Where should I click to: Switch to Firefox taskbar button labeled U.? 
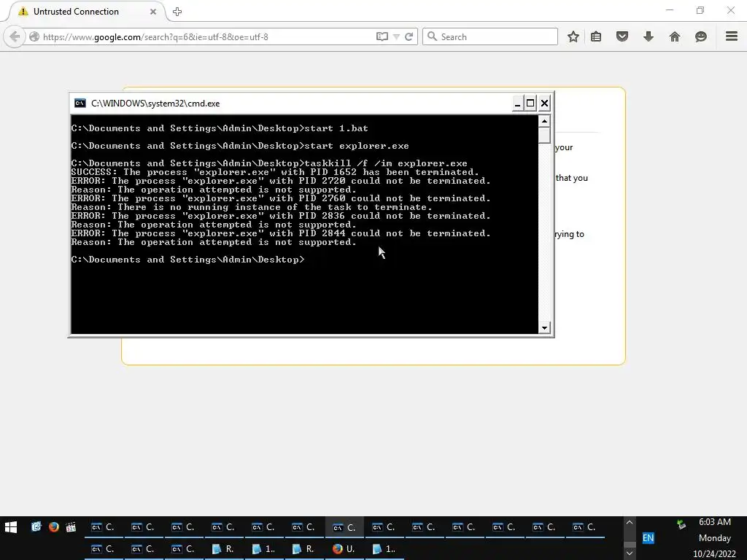click(x=344, y=549)
